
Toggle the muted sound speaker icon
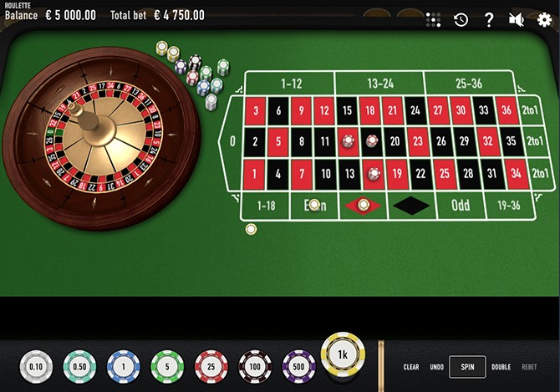[517, 19]
